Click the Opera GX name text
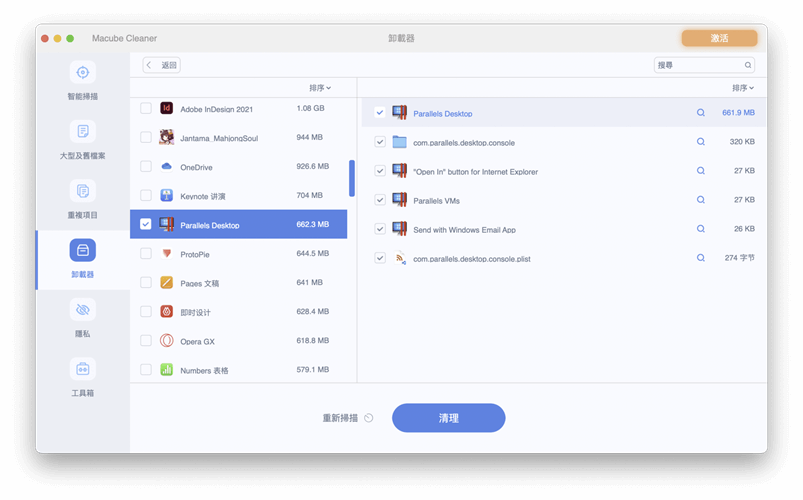Image resolution: width=803 pixels, height=500 pixels. click(x=198, y=342)
